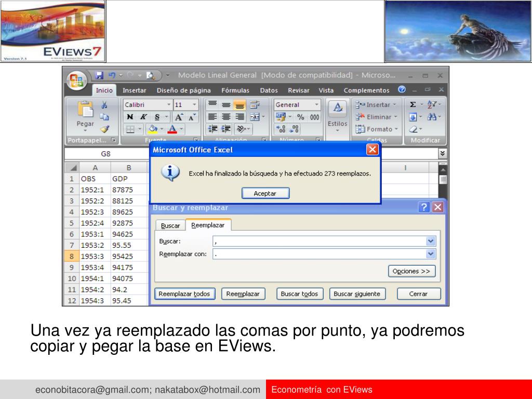
Task: Click Cerrar in the replace dialog
Action: point(419,294)
